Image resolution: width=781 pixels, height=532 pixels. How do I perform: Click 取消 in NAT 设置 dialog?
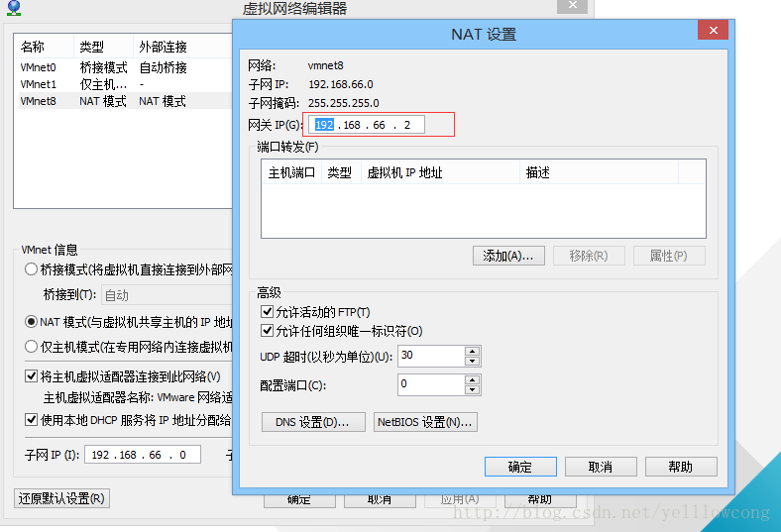click(601, 467)
